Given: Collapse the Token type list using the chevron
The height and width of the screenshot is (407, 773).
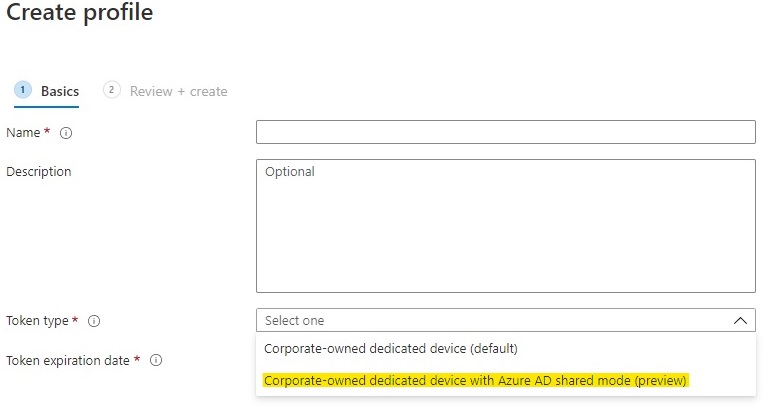Looking at the screenshot, I should click(740, 321).
